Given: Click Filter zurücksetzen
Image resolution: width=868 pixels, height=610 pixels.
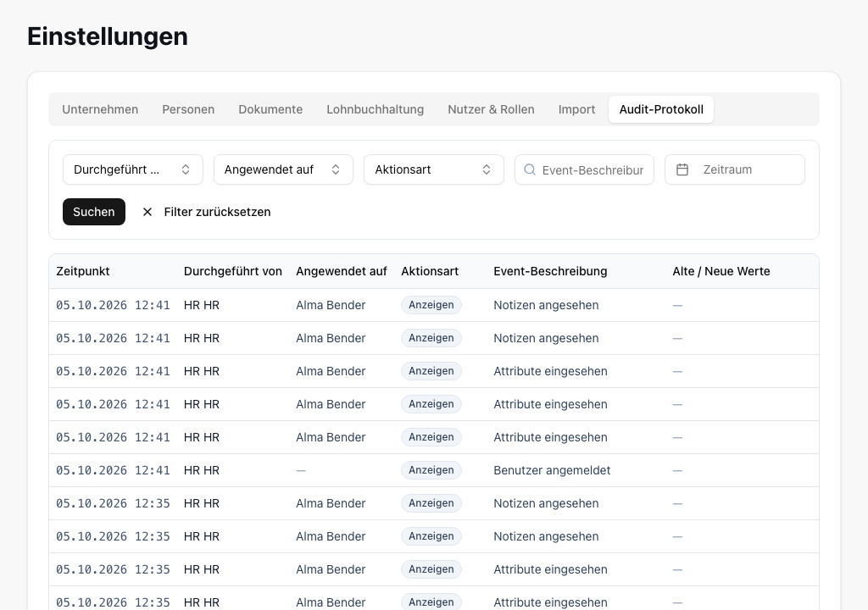Looking at the screenshot, I should (206, 212).
